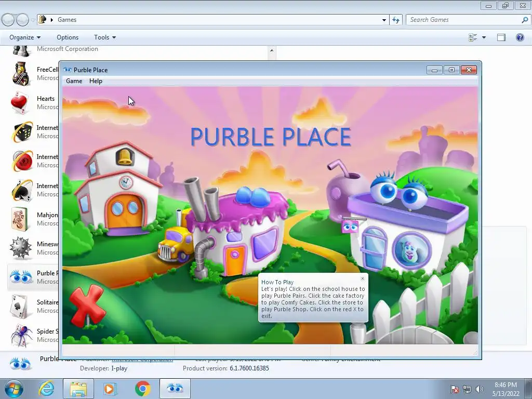Launch Internet Explorer from taskbar
Viewport: 532px width, 399px height.
click(x=46, y=389)
